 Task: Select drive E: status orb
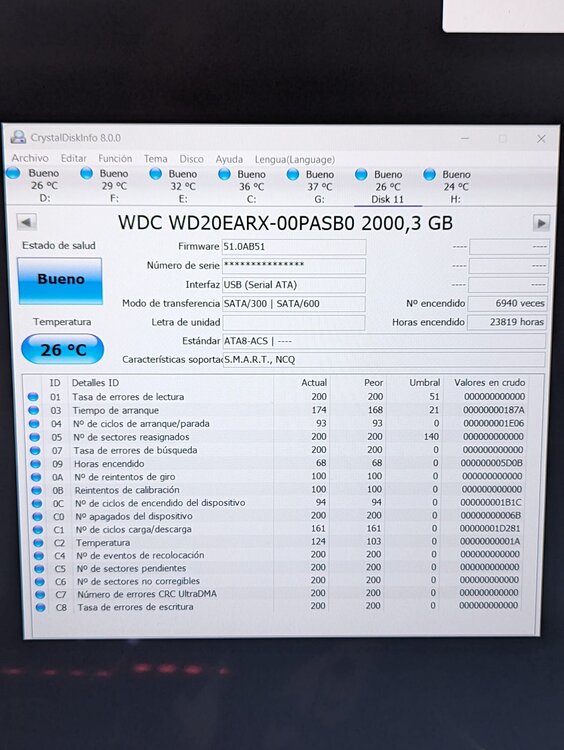[155, 174]
